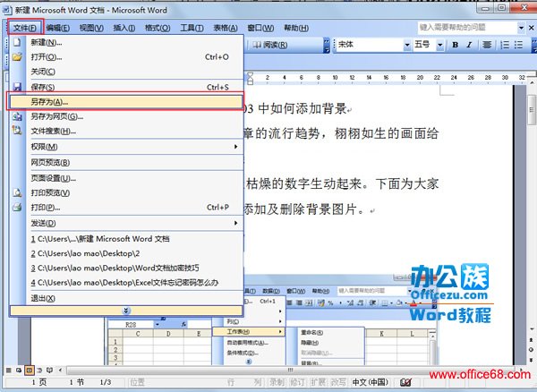The height and width of the screenshot is (392, 537).
Task: Expand the 发送(D) submenu
Action: click(x=126, y=223)
